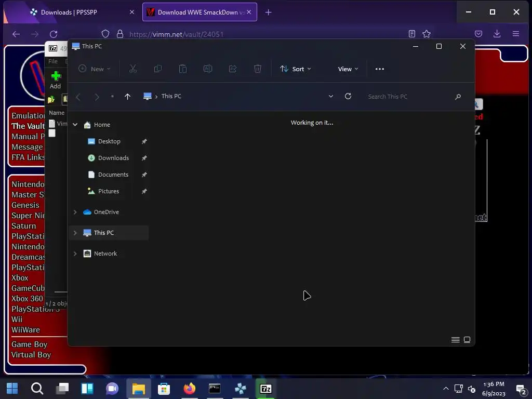Click Xbox link on Vimm sidebar
Screen dimensions: 532x399
(x=20, y=277)
